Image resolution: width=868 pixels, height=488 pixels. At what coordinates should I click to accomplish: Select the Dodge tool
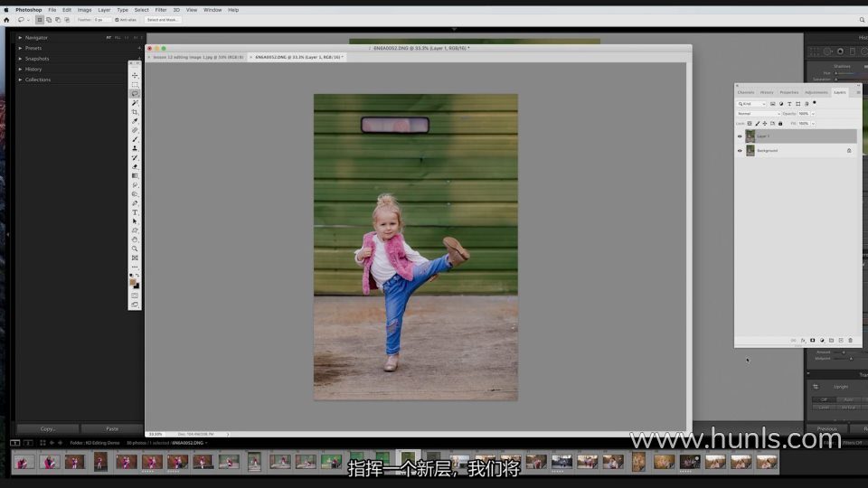click(135, 194)
